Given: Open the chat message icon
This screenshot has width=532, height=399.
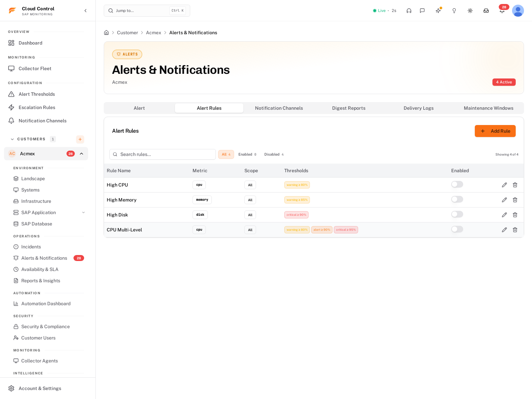Looking at the screenshot, I should pos(422,11).
